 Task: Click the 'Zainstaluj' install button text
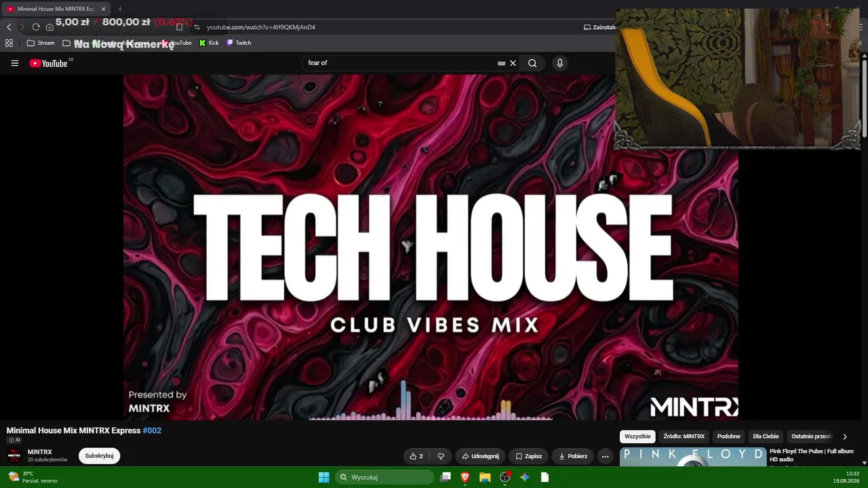[604, 27]
